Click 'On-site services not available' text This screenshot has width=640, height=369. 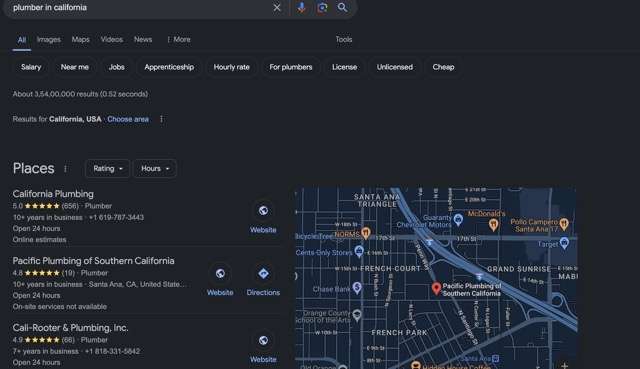[x=60, y=307]
